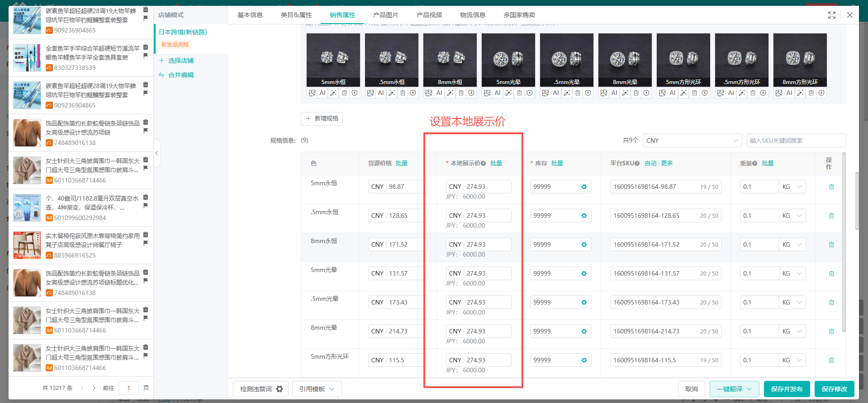The height and width of the screenshot is (403, 868).
Task: Click the 保存并发布 button
Action: click(x=787, y=389)
